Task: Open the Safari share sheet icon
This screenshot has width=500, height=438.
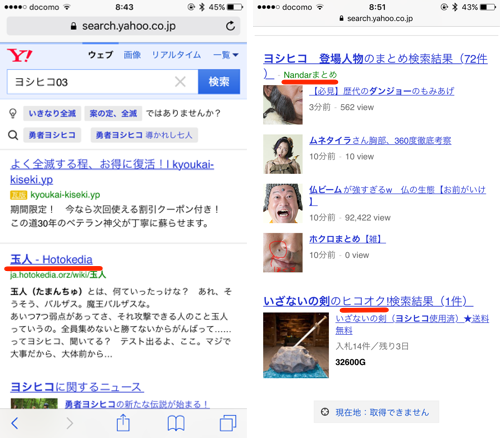Action: pyautogui.click(x=123, y=423)
